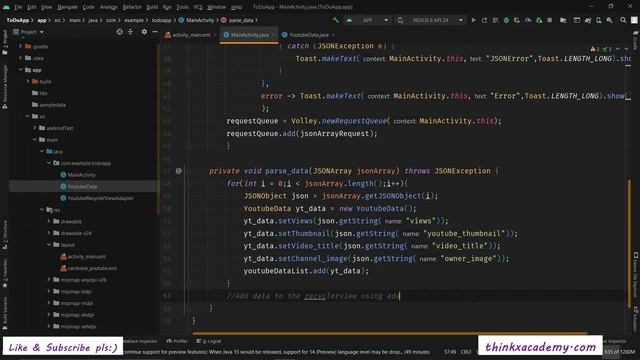Collapse the res folder
Image resolution: width=640 pixels, height=360 pixels.
click(x=42, y=210)
